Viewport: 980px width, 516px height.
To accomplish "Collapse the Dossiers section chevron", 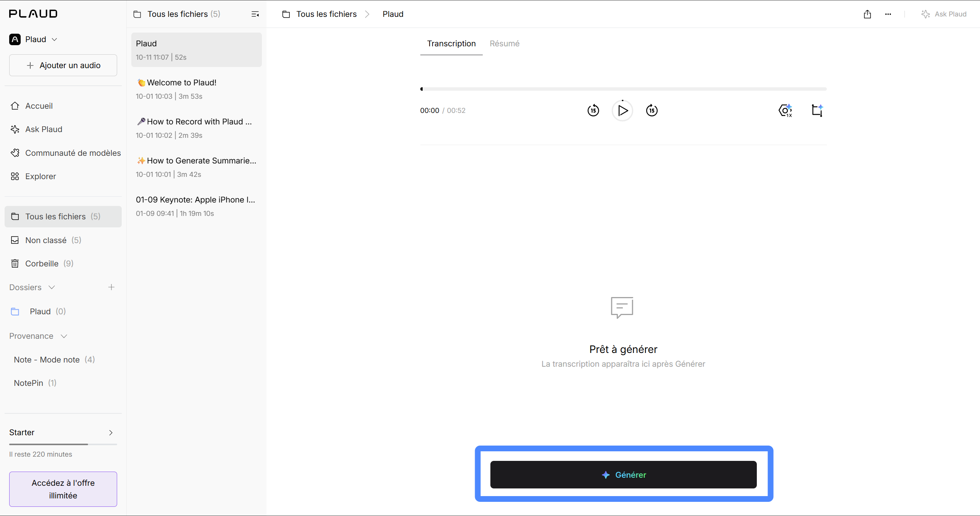I will tap(52, 287).
